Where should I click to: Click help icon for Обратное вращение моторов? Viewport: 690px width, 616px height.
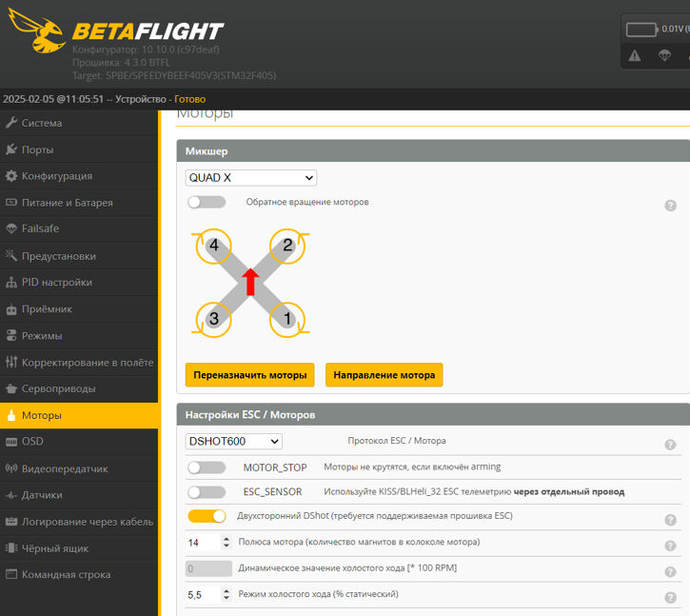670,206
